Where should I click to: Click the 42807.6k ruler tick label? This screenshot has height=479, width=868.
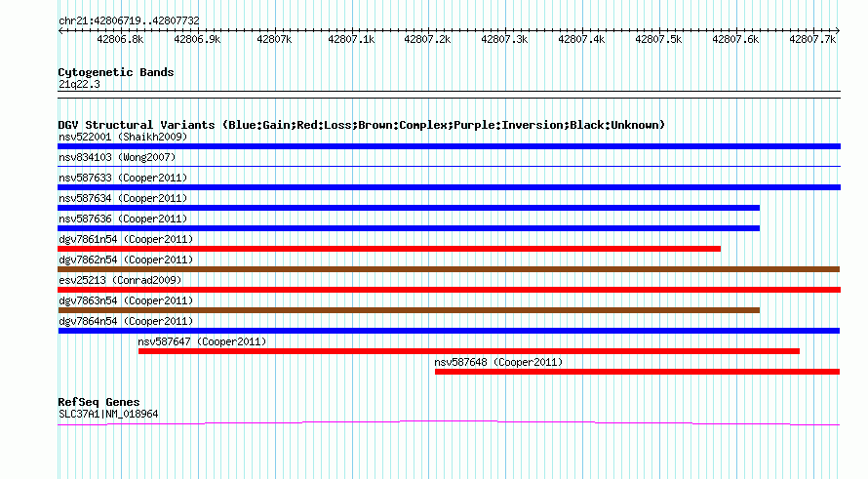[x=735, y=39]
